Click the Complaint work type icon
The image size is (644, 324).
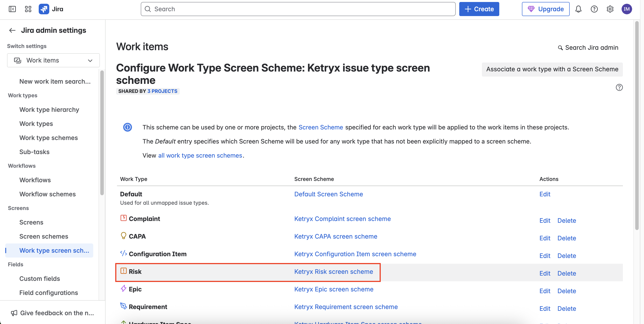pyautogui.click(x=124, y=218)
